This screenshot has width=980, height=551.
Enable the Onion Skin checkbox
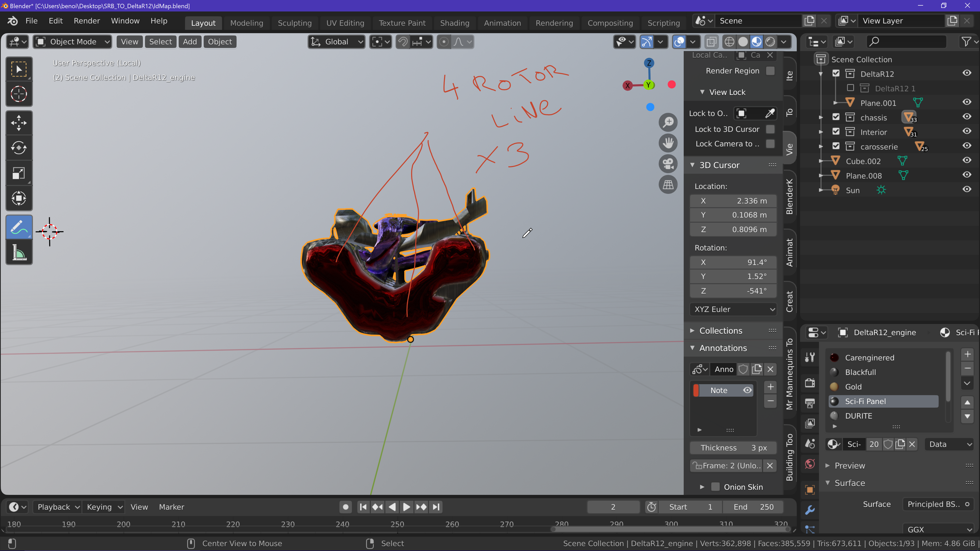[716, 487]
